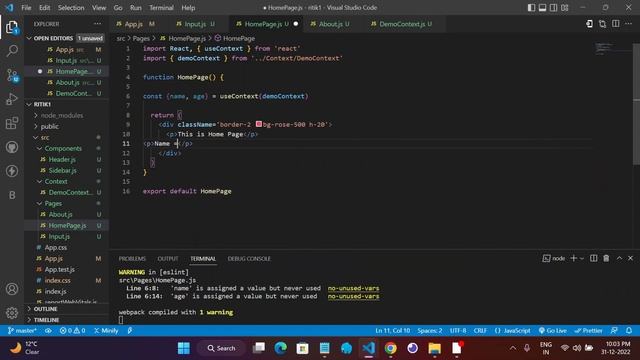Open the File menu
640x360 pixels.
point(26,8)
